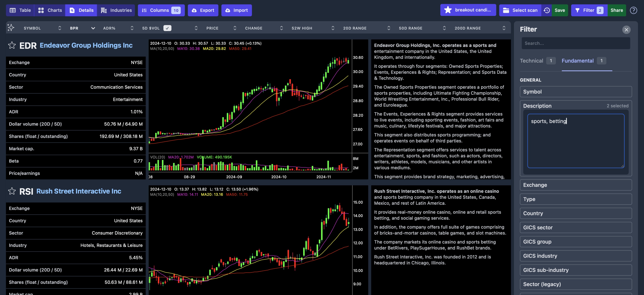Open the breakout candidates watchlist
The height and width of the screenshot is (295, 644).
click(x=468, y=10)
